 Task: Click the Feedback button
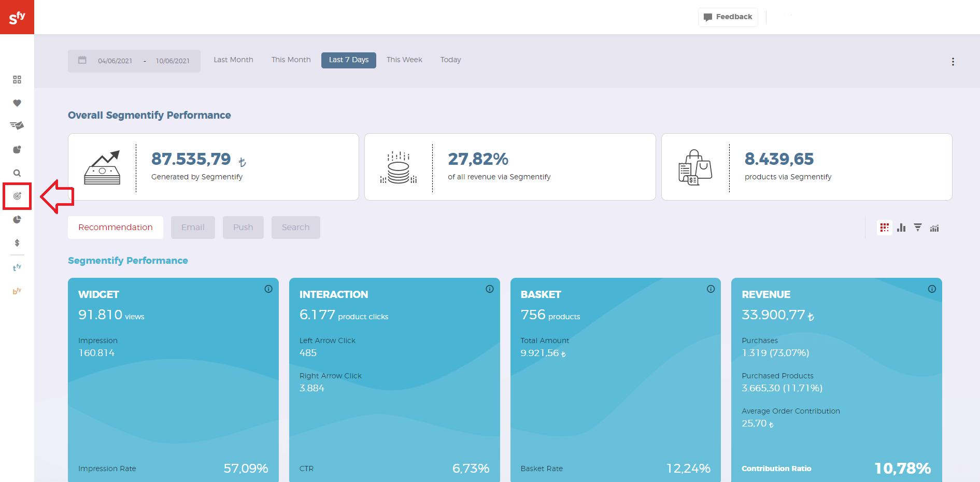(x=728, y=17)
